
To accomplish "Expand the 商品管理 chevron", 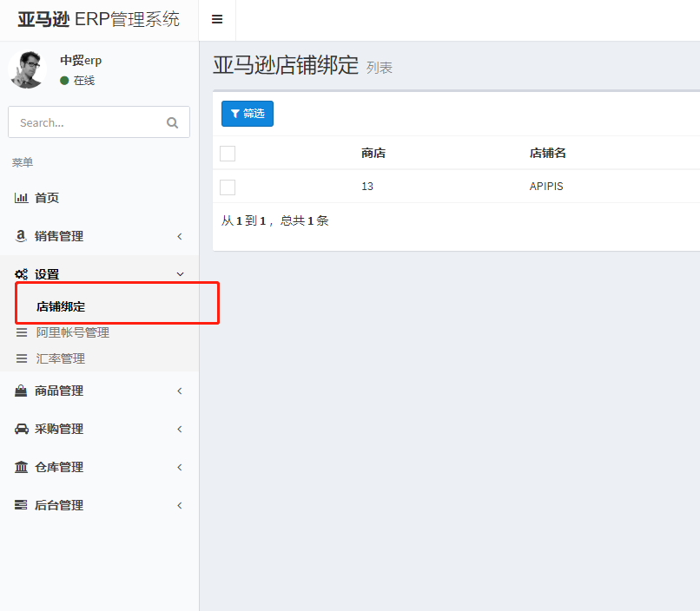I will (180, 391).
